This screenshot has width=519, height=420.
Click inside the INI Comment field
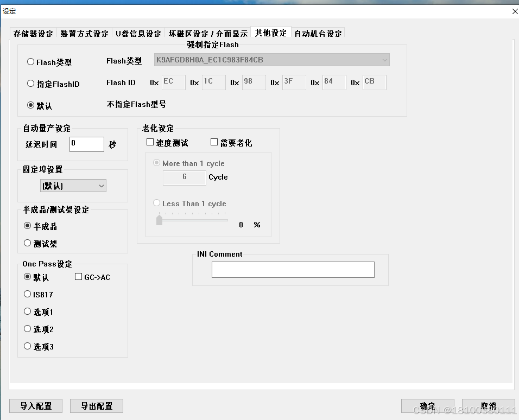point(293,269)
